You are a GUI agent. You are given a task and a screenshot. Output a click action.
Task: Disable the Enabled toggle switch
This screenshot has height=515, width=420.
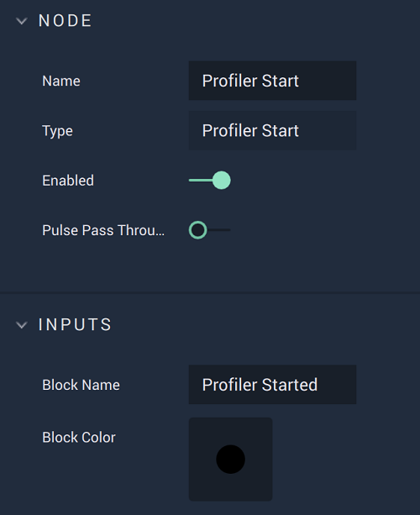click(209, 181)
